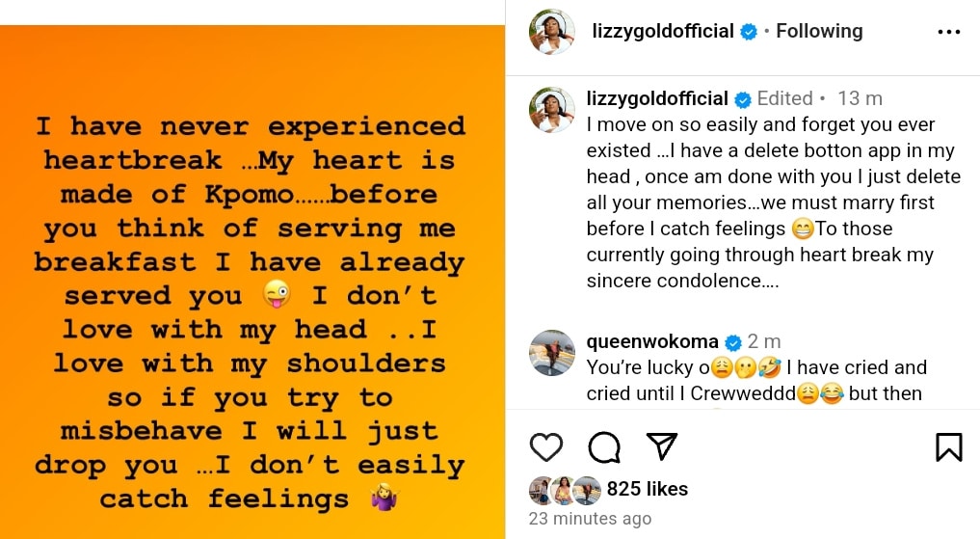Toggle the Following button in the header
Screen dimensions: 980x539
(819, 31)
